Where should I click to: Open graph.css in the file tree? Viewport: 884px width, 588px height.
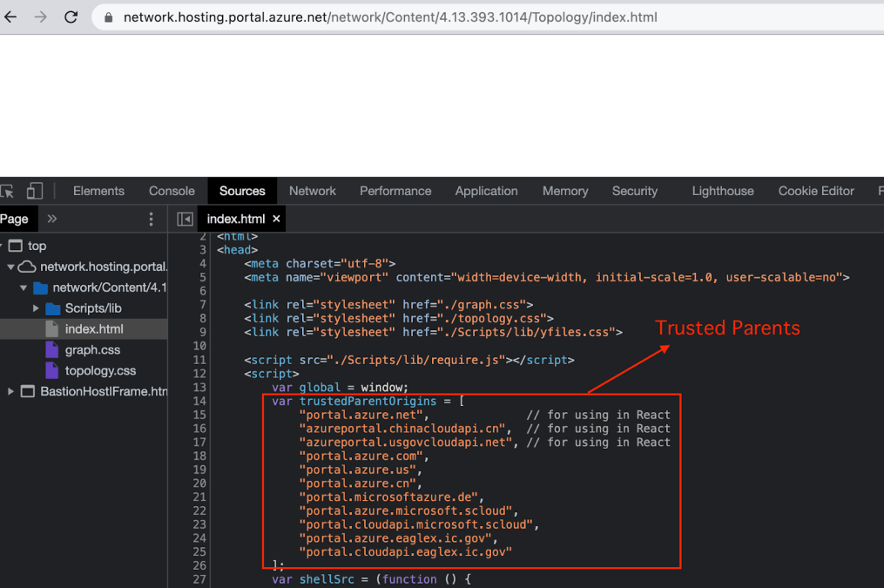tap(92, 350)
